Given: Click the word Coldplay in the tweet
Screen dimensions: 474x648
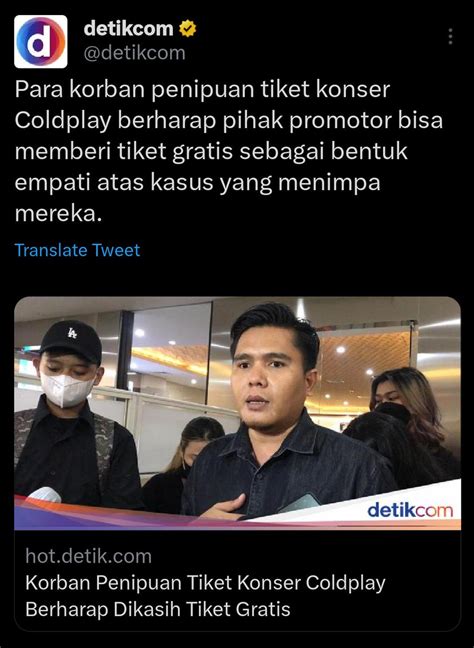Looking at the screenshot, I should point(63,121).
